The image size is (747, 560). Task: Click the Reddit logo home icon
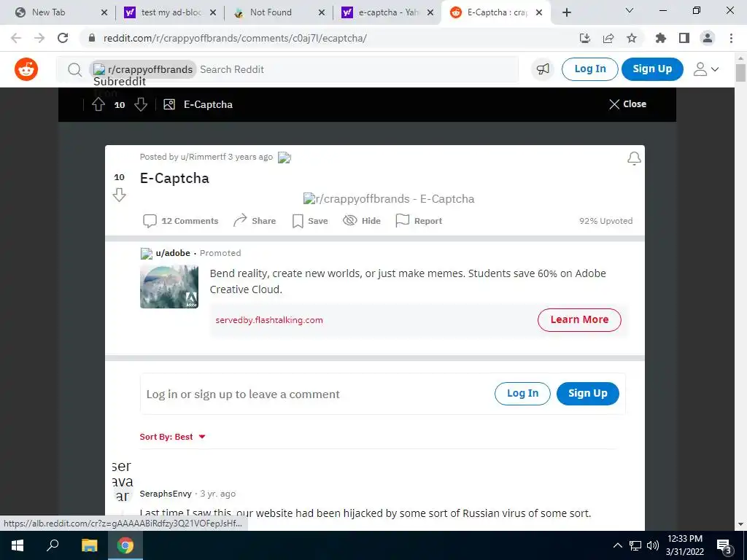coord(26,69)
